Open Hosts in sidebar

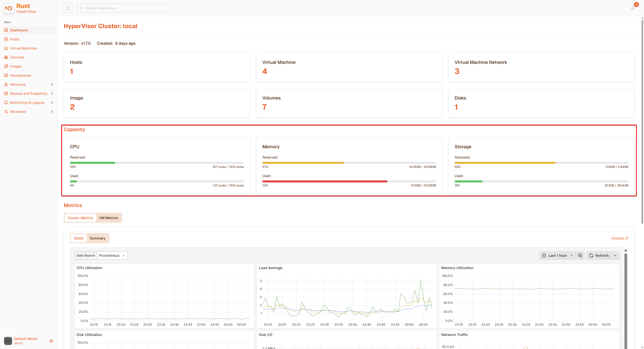tap(29, 39)
